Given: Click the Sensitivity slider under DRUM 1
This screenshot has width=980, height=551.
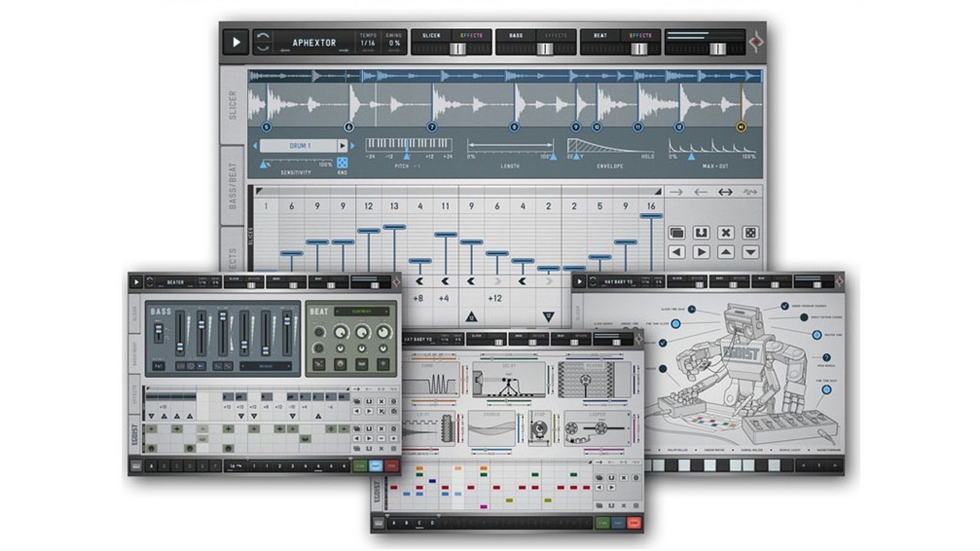Looking at the screenshot, I should [x=295, y=164].
